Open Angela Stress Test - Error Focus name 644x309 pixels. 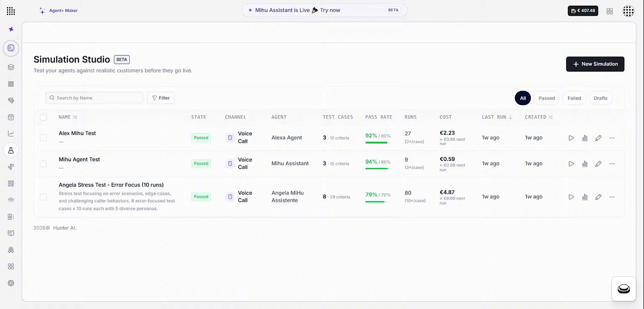[111, 185]
